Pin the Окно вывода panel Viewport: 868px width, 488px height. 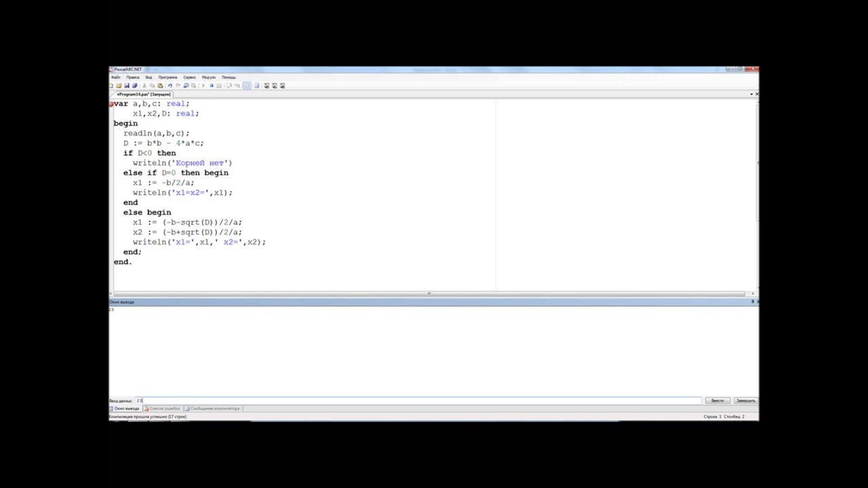pos(752,302)
